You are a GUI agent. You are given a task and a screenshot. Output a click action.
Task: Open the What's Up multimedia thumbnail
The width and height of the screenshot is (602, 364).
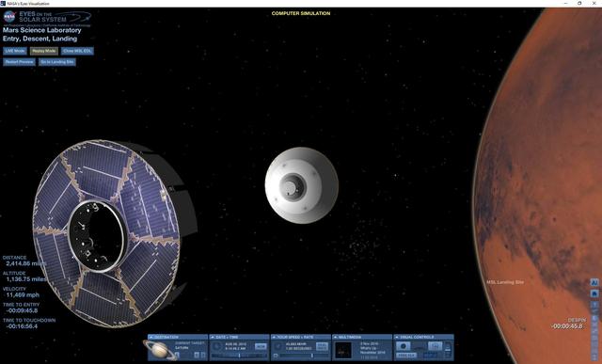click(x=342, y=351)
